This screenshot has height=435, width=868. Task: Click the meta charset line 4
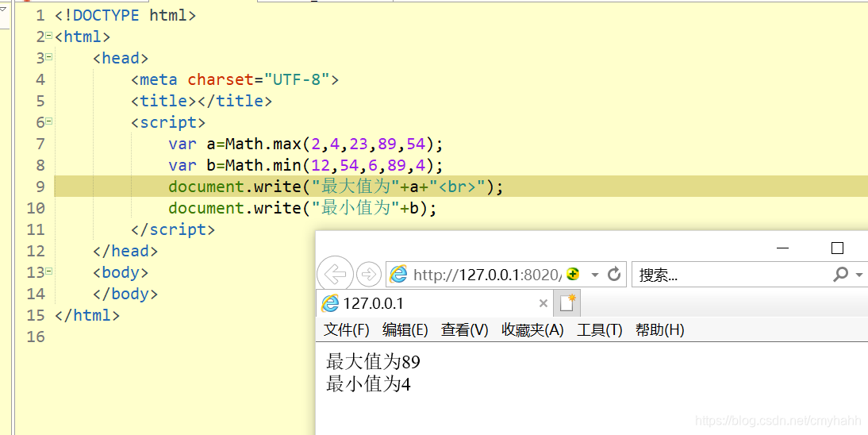click(x=235, y=80)
